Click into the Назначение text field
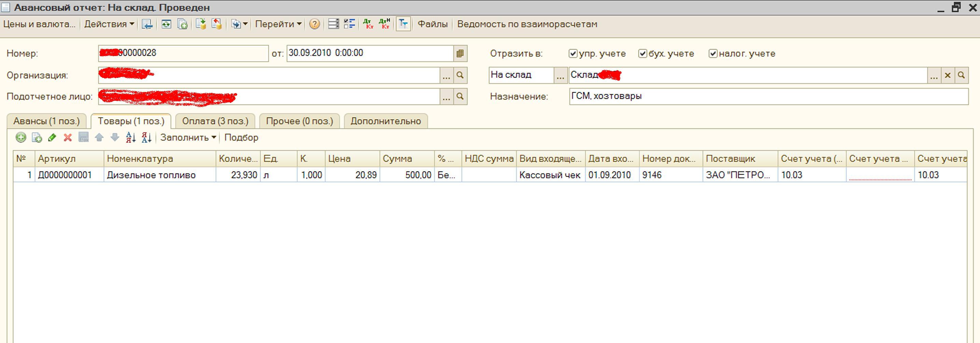 click(769, 96)
